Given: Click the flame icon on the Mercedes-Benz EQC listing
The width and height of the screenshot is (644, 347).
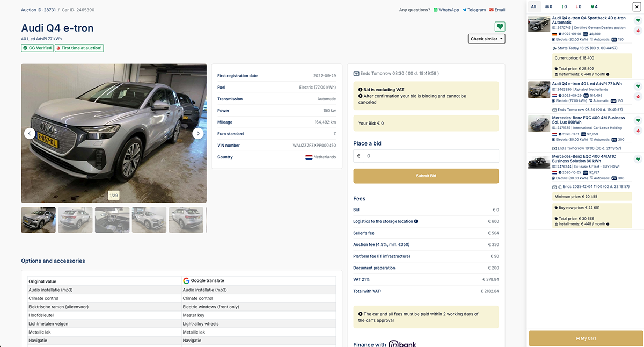Looking at the screenshot, I should pyautogui.click(x=638, y=129).
